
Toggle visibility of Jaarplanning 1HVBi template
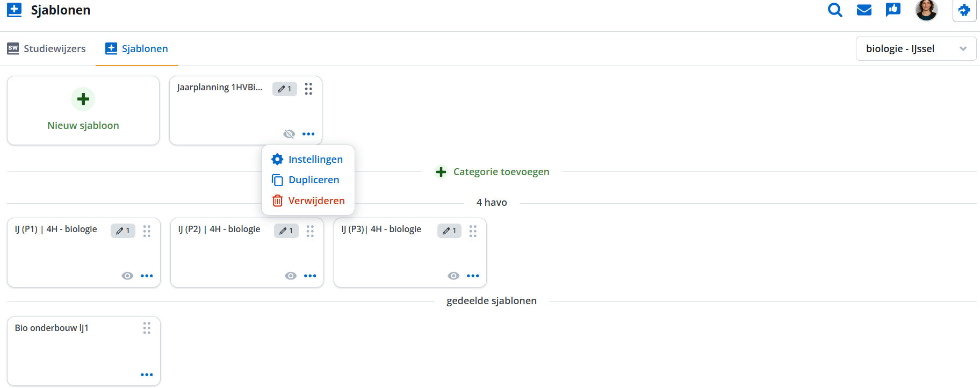point(289,134)
